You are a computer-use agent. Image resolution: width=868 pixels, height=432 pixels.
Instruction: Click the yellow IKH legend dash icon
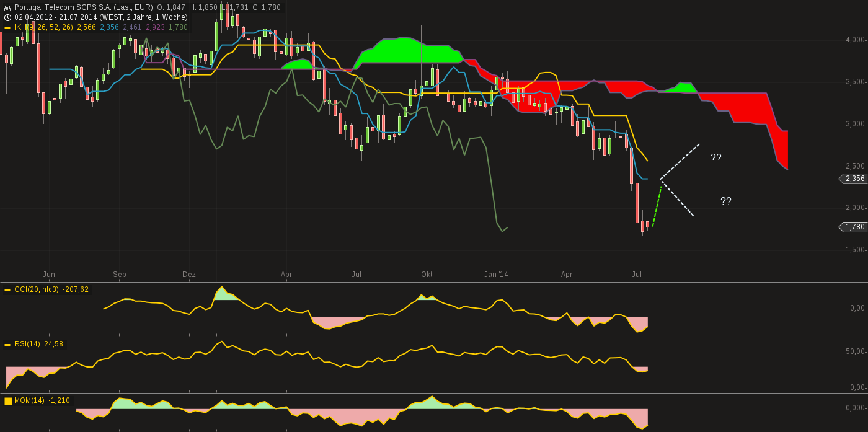(7, 28)
